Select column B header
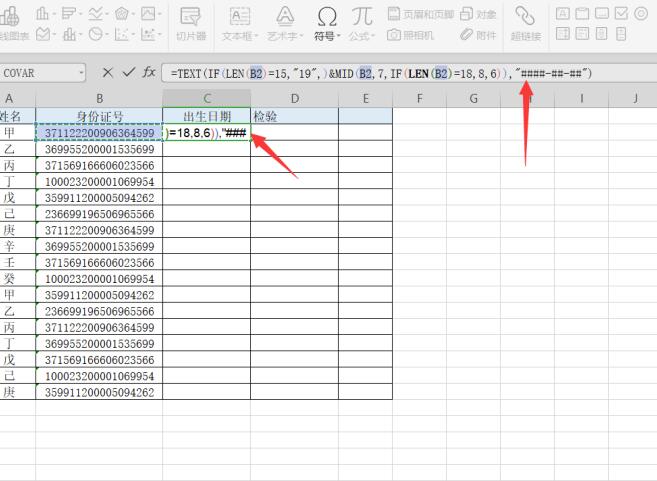This screenshot has width=657, height=481. 99,98
